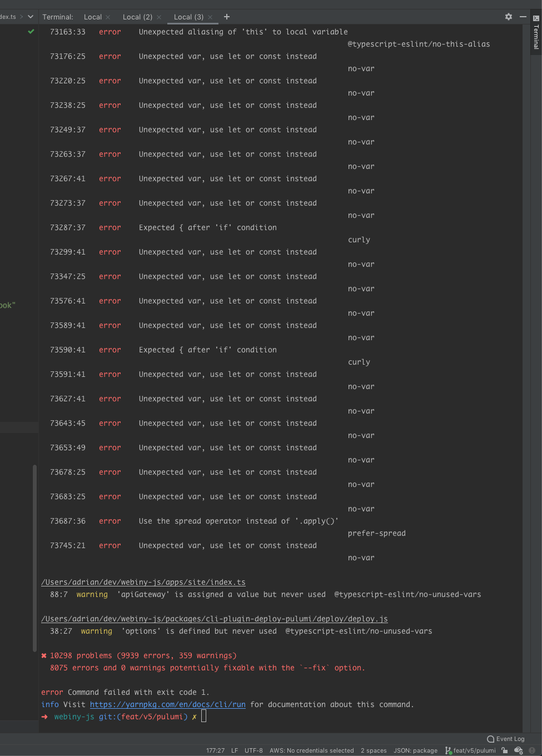Image resolution: width=542 pixels, height=756 pixels.
Task: Click error line 73287:37
Action: pyautogui.click(x=163, y=227)
